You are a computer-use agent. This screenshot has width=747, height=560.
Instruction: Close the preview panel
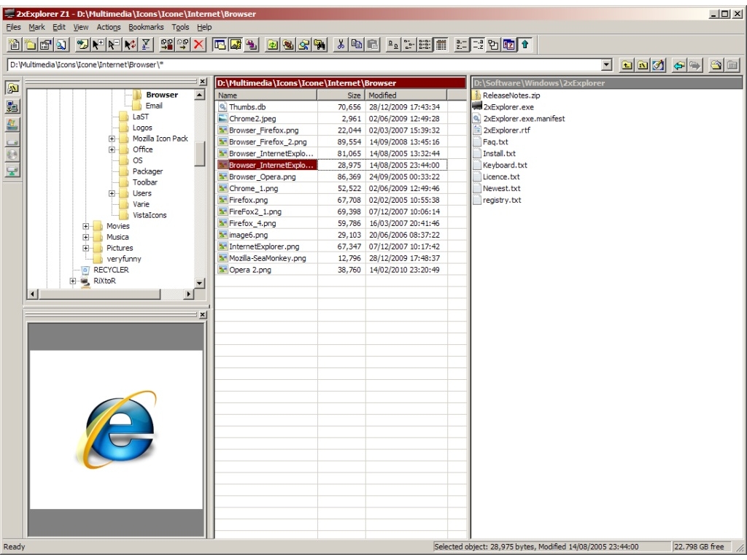pos(203,315)
